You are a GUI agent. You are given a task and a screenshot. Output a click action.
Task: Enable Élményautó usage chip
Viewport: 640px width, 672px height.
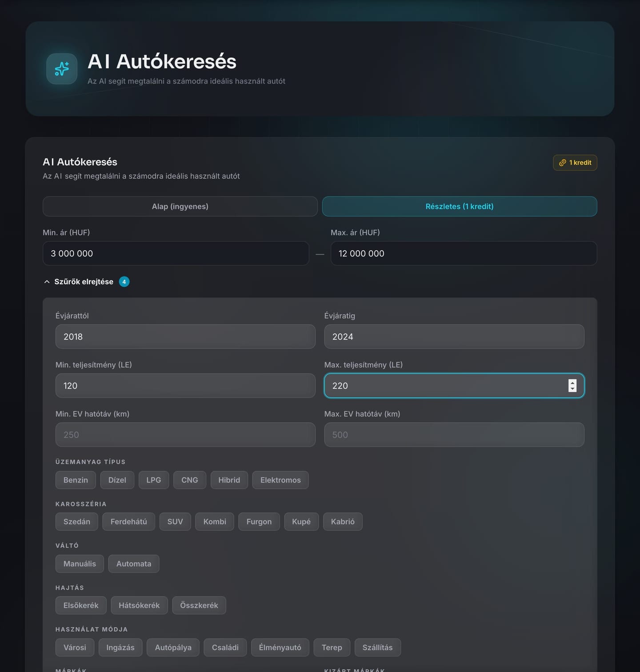point(280,648)
